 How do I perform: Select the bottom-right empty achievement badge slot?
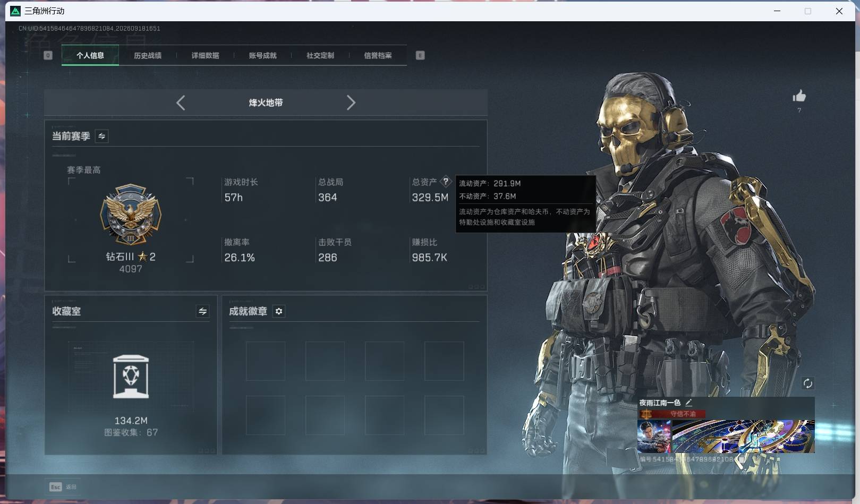444,415
